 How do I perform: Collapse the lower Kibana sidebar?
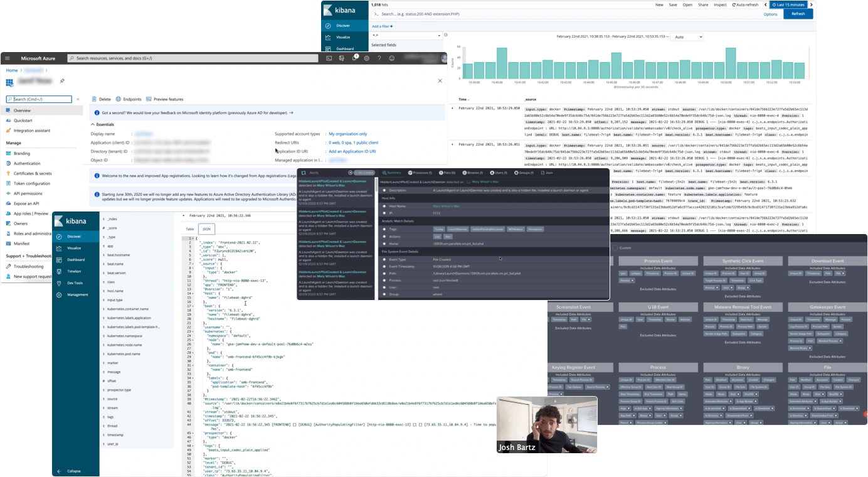[69, 471]
